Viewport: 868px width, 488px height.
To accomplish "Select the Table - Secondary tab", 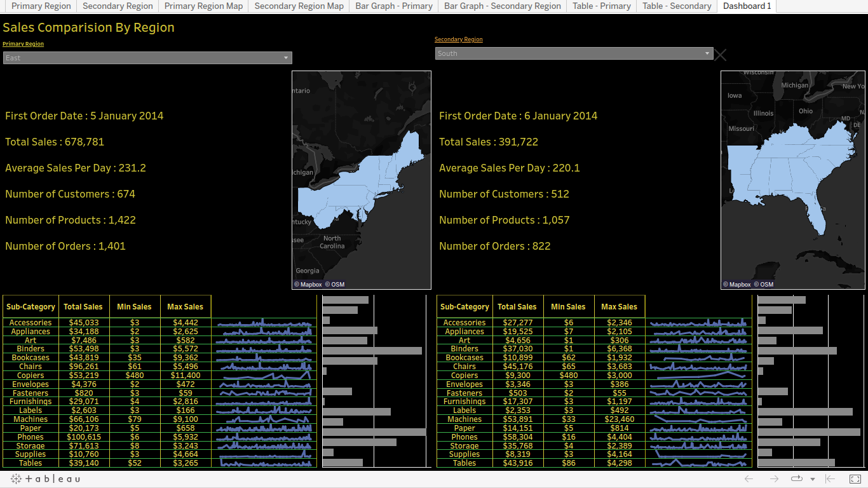I will pos(677,6).
